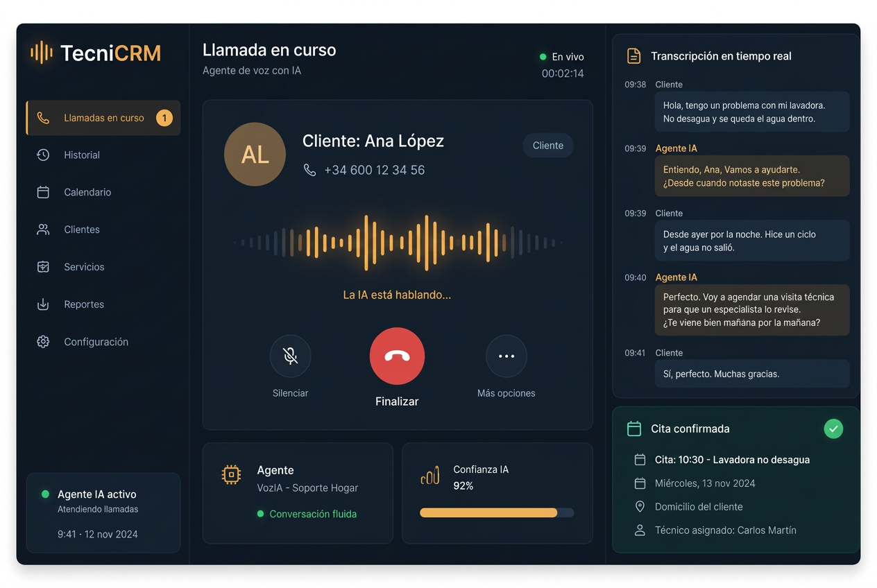Click the calendar icon of Cita confirmada header

point(633,429)
